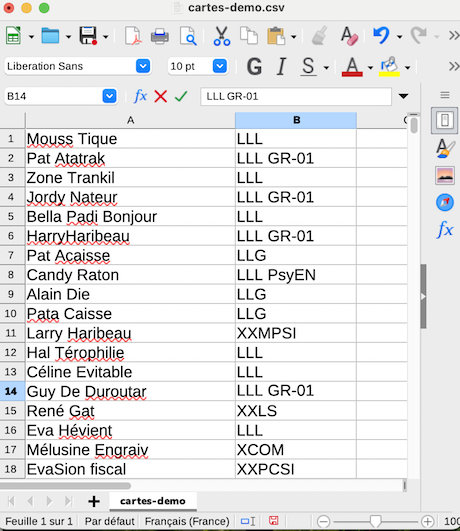Expand the Name Box B14 dropdown

(109, 97)
